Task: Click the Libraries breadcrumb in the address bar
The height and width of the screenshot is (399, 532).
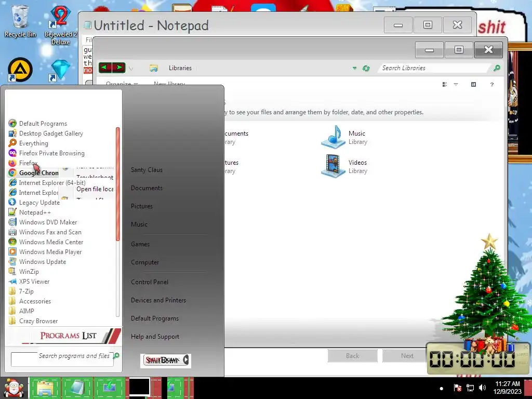Action: click(180, 68)
